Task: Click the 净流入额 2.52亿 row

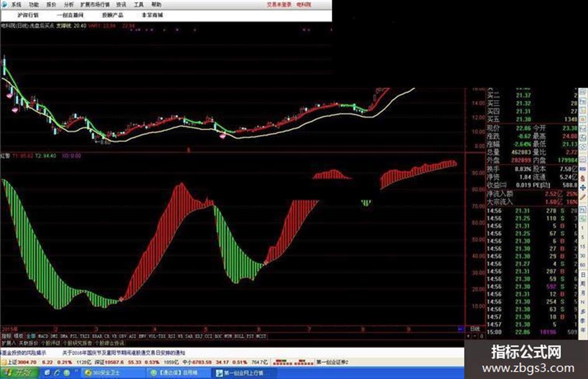Action: pyautogui.click(x=532, y=194)
